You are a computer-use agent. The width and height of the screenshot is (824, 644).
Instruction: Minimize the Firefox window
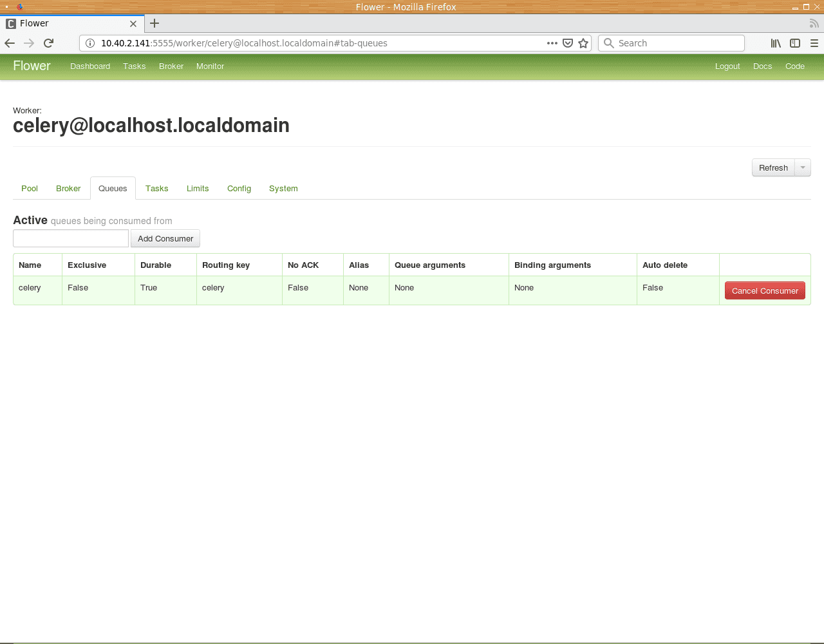pyautogui.click(x=796, y=7)
